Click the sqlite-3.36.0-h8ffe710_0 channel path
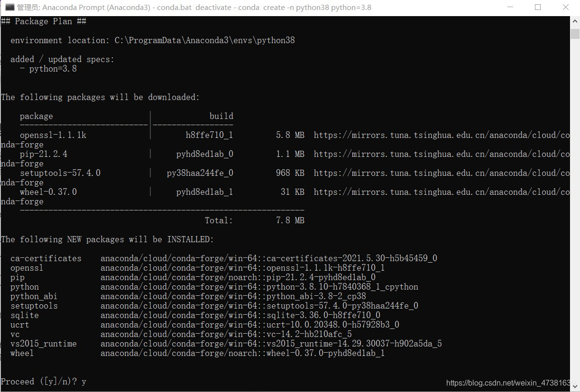This screenshot has height=392, width=580. click(x=240, y=315)
